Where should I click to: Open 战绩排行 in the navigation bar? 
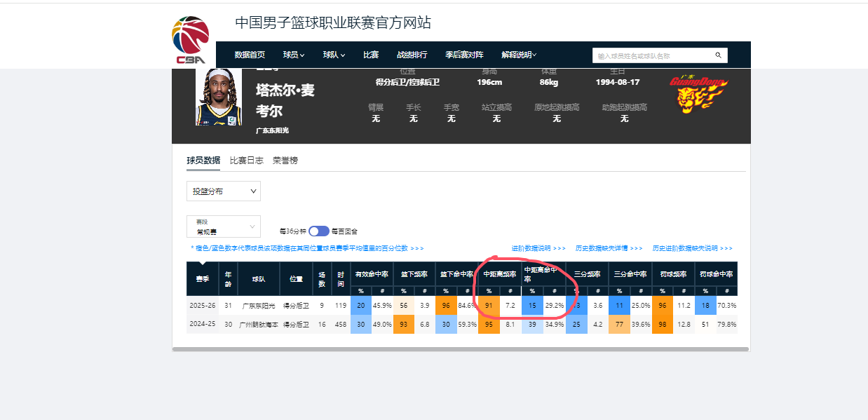[x=412, y=55]
